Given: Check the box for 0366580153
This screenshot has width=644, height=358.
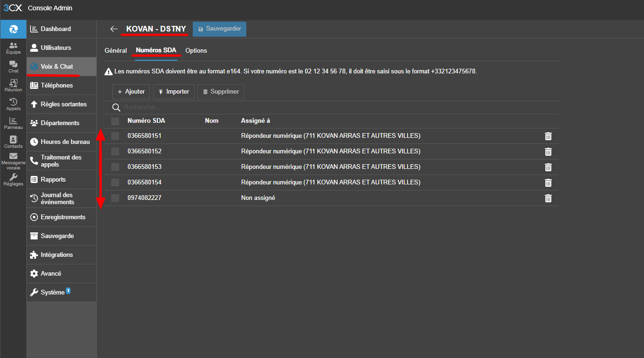Looking at the screenshot, I should [x=115, y=167].
